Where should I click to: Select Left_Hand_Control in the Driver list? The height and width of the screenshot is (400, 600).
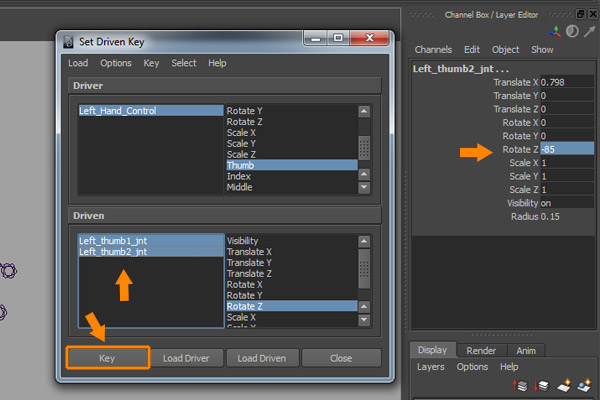[151, 111]
